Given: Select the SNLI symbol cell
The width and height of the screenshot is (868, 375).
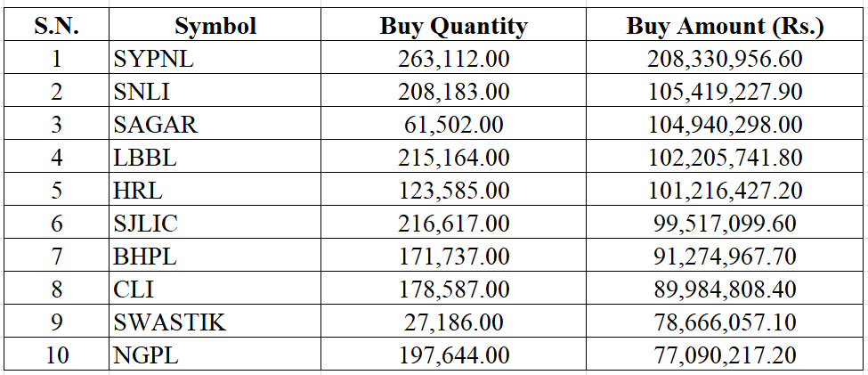Looking at the screenshot, I should [x=142, y=93].
